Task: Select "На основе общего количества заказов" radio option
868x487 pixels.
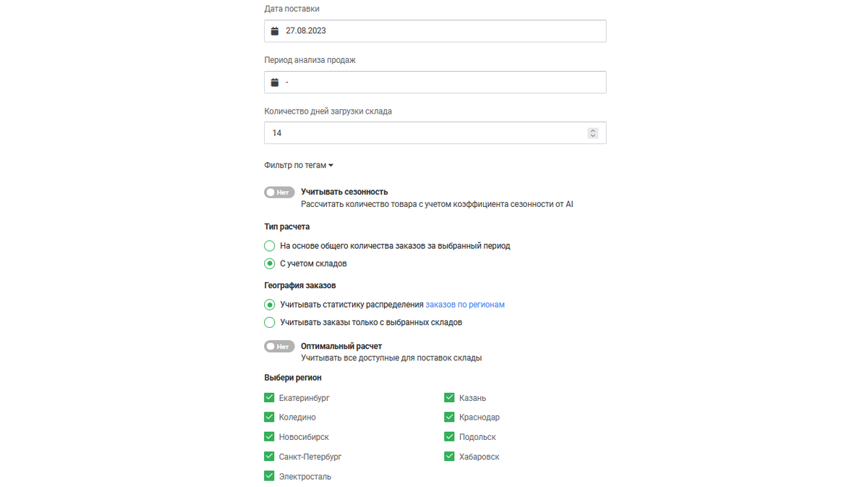Action: click(270, 246)
